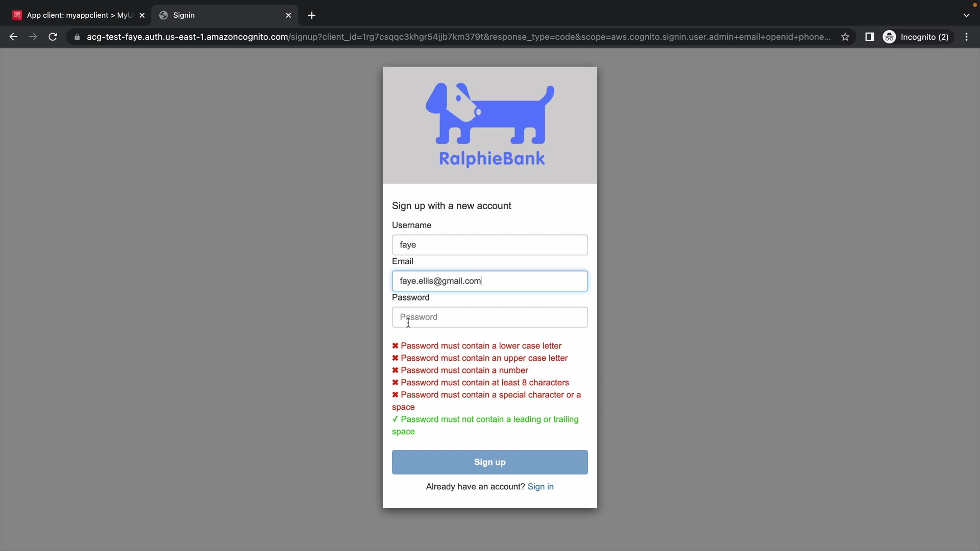Click the browser back arrow
Screen dimensions: 980x551
click(x=14, y=37)
